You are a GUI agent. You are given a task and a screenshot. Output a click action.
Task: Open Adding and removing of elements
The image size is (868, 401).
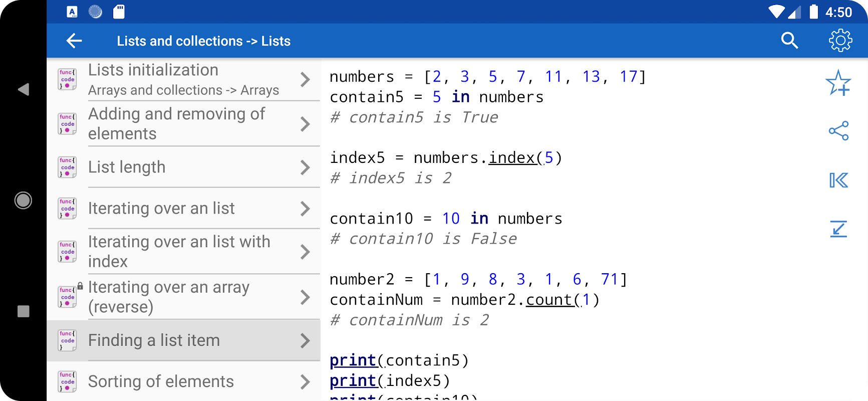(x=176, y=124)
